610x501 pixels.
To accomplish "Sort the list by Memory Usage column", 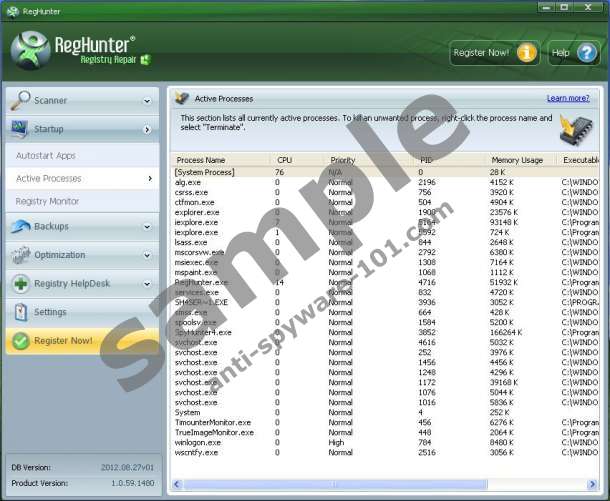I will [517, 160].
